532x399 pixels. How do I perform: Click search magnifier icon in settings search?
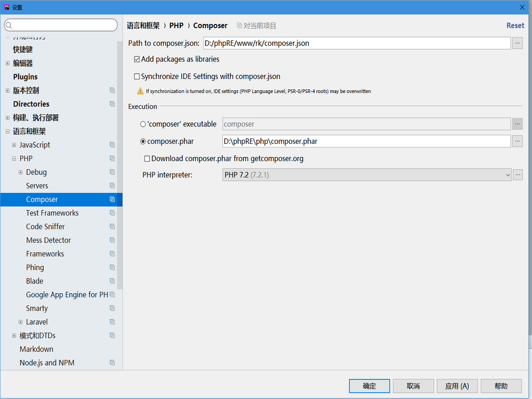pos(9,25)
